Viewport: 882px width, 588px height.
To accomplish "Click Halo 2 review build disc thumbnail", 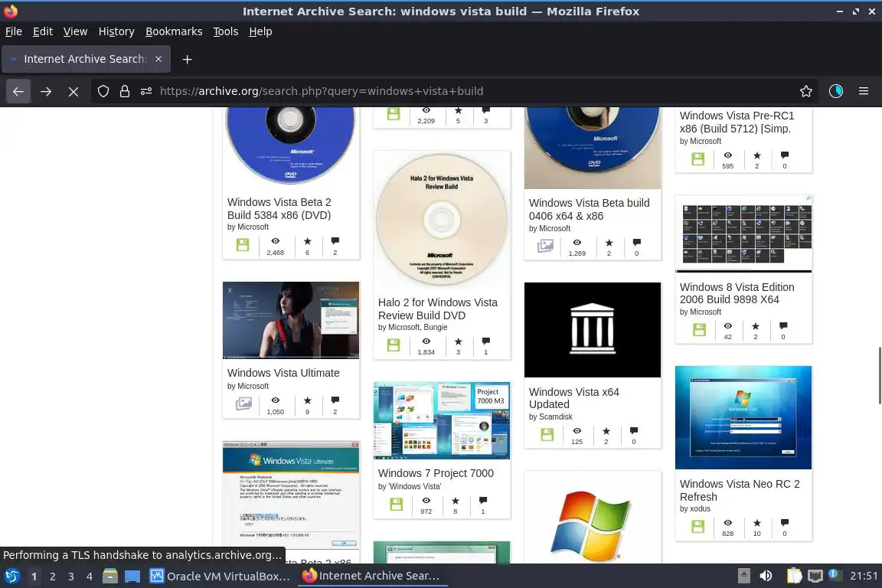I will [x=442, y=220].
